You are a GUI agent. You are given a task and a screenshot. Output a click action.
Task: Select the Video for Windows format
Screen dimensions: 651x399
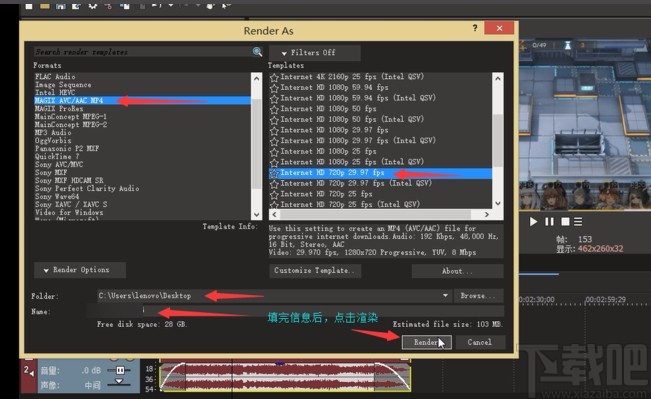[x=69, y=212]
